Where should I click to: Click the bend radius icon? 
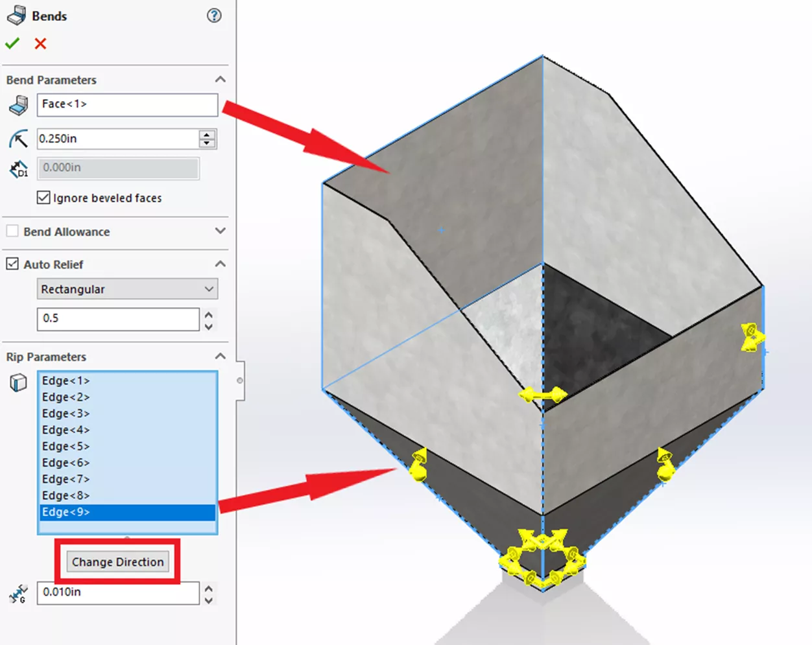[x=18, y=138]
